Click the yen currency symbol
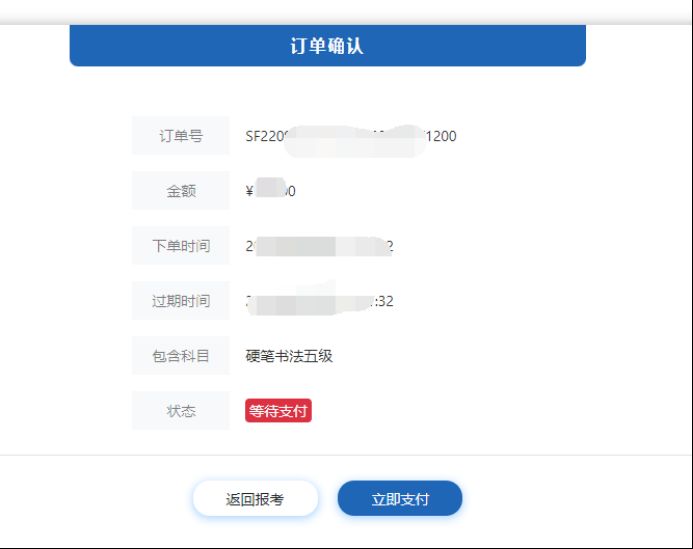The width and height of the screenshot is (693, 549). point(249,191)
